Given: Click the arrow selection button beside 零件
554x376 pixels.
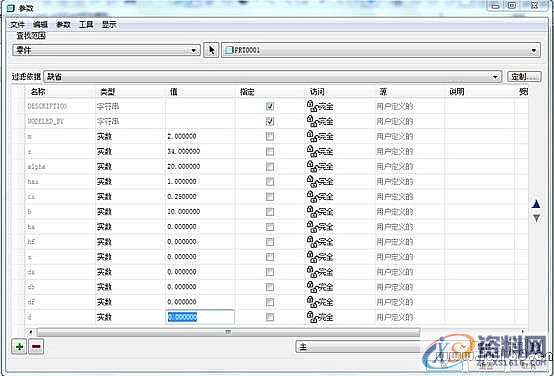Looking at the screenshot, I should point(211,50).
